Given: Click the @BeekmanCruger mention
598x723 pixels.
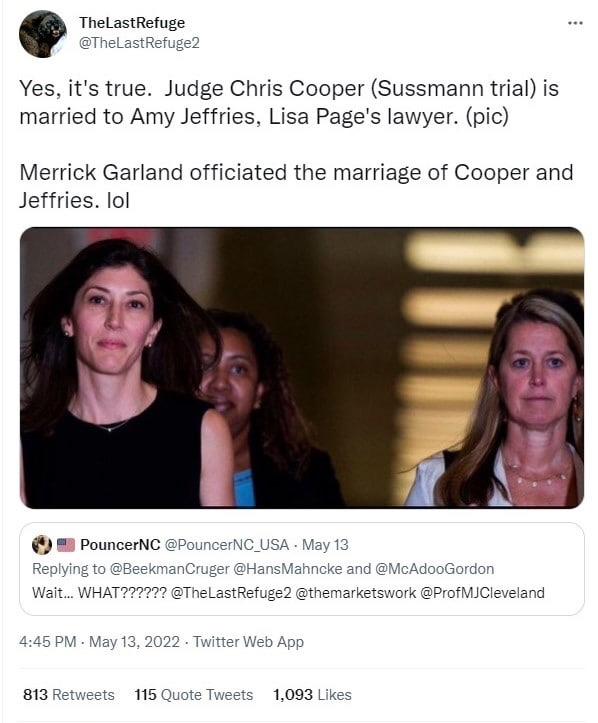Looking at the screenshot, I should click(x=169, y=569).
